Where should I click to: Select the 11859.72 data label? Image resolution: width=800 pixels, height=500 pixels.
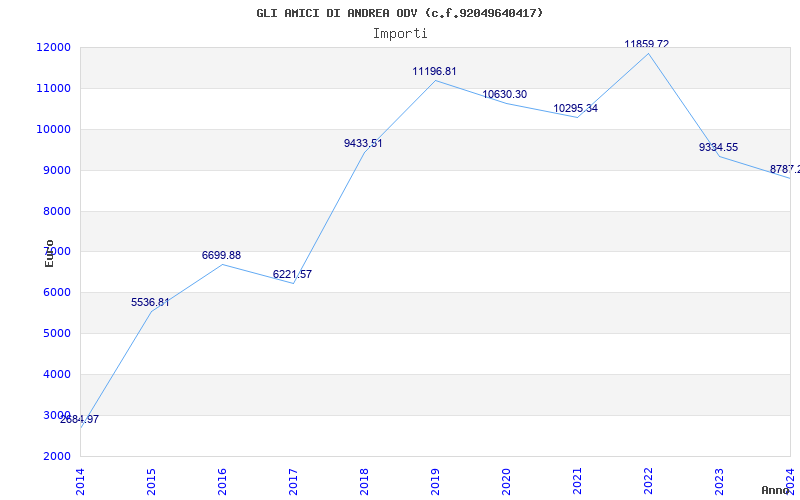point(646,44)
